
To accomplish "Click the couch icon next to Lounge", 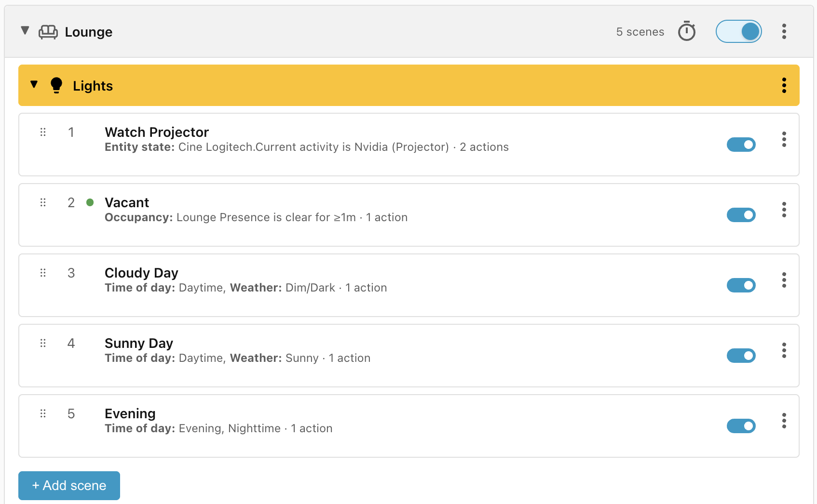I will (x=48, y=32).
